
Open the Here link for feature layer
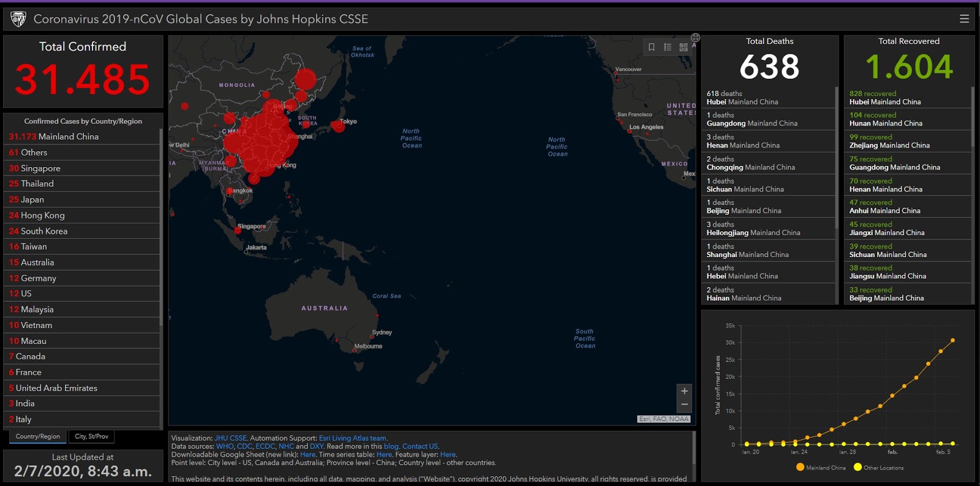point(448,455)
